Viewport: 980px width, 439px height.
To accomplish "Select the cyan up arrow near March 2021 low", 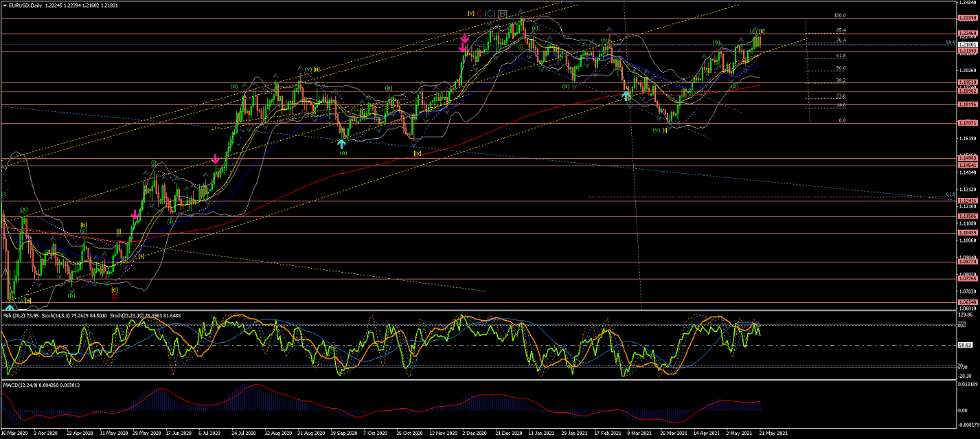I will point(626,96).
